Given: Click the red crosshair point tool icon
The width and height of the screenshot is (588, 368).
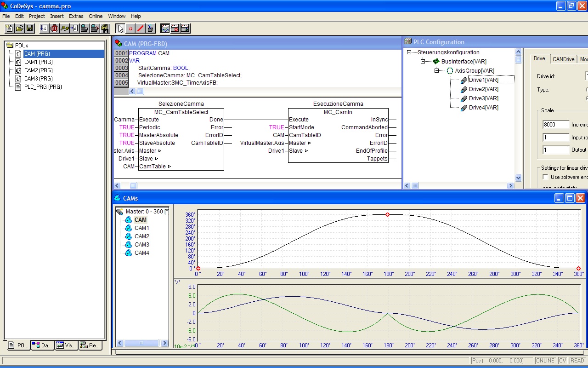Looking at the screenshot, I should 130,29.
